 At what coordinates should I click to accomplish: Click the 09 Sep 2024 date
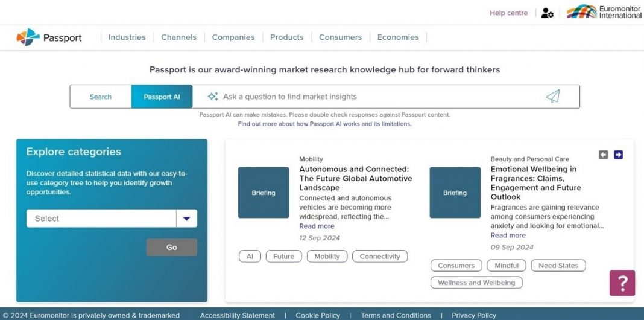pyautogui.click(x=512, y=247)
